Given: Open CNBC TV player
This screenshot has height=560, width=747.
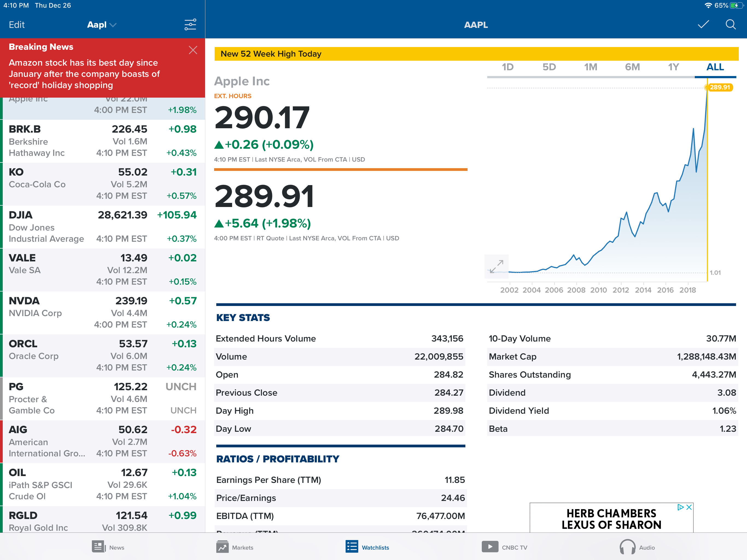Looking at the screenshot, I should 504,547.
